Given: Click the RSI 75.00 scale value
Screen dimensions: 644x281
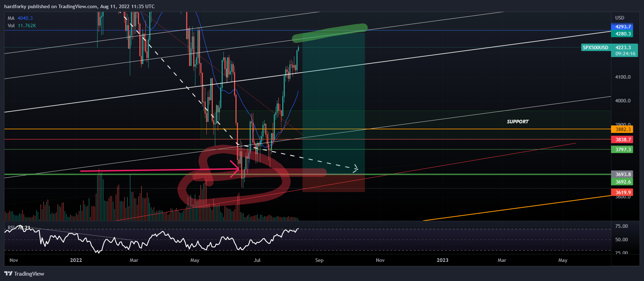Looking at the screenshot, I should point(621,226).
